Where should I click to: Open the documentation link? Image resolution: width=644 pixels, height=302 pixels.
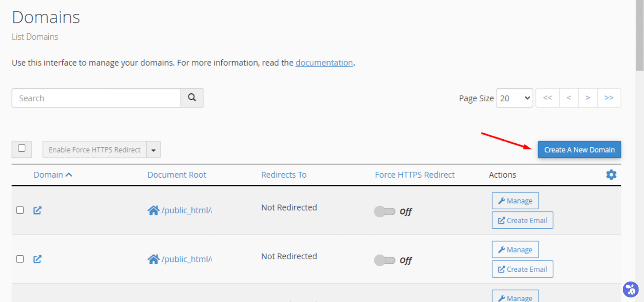click(324, 63)
